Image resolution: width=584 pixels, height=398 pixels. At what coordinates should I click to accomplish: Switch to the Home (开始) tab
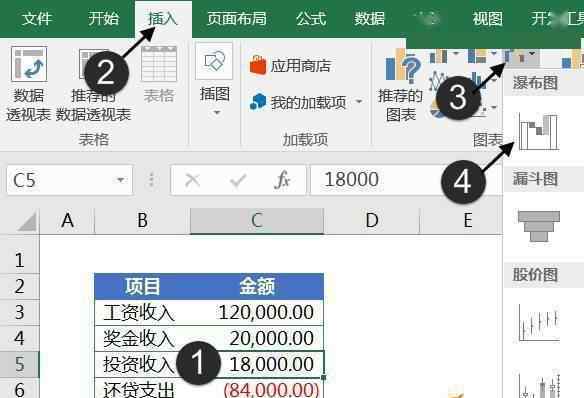coord(103,18)
